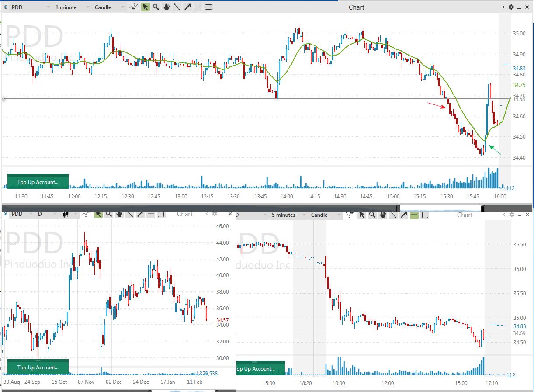Select rectangle tool in 5 minutes chart
Image resolution: width=534 pixels, height=392 pixels.
425,215
